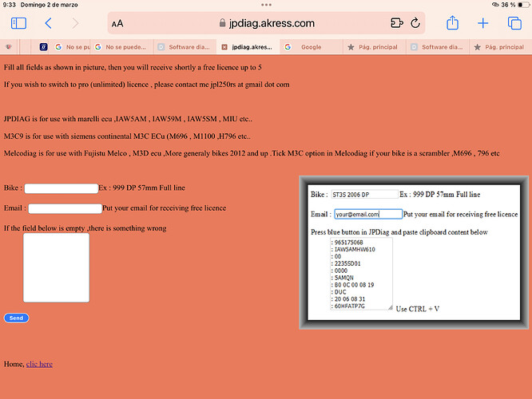Toggle the Safari sidebar

pos(18,23)
